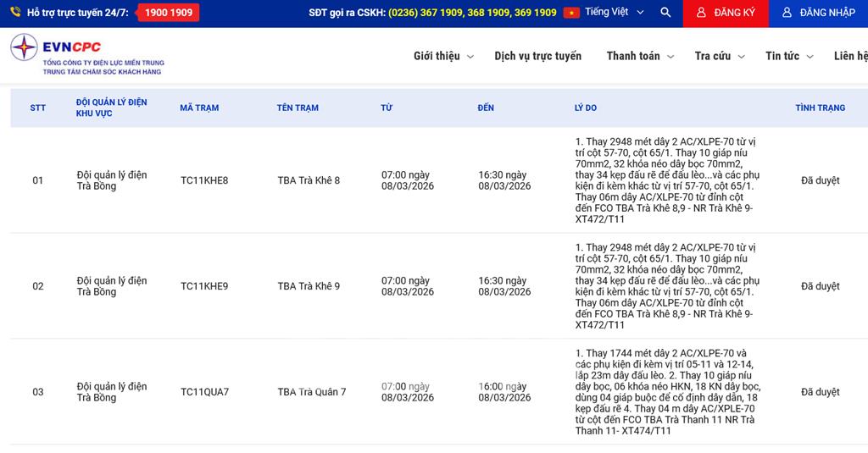Open the Liên hệ menu item
Viewport: 868px width, 453px height.
tap(850, 56)
